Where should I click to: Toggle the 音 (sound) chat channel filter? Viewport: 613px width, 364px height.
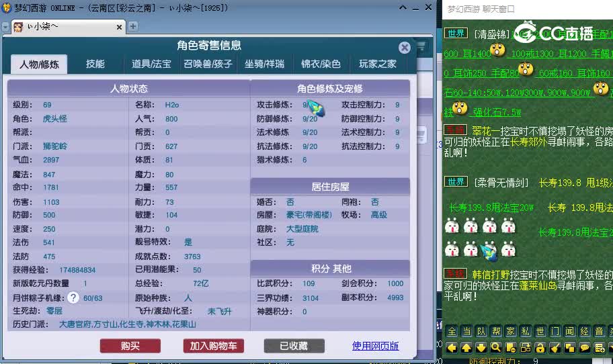click(x=600, y=332)
